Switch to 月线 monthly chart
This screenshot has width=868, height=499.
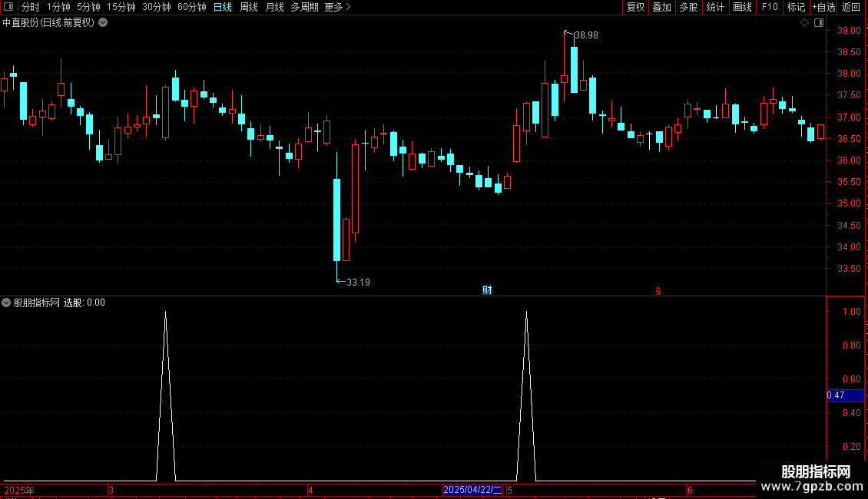coord(274,7)
